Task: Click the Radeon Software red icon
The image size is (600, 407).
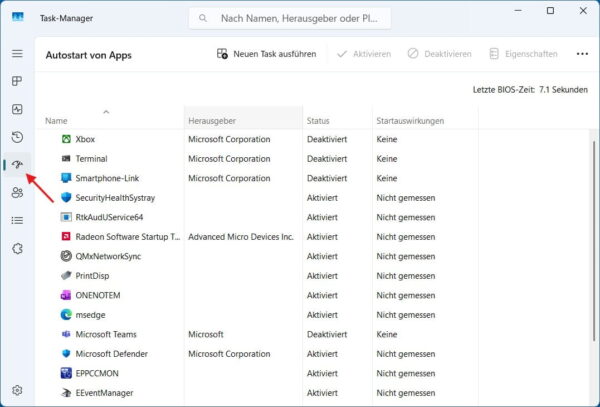Action: 66,236
